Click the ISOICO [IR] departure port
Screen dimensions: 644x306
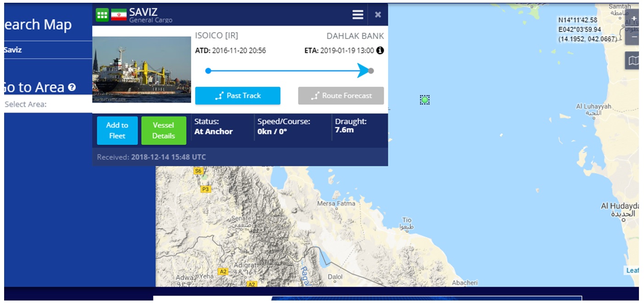coord(217,36)
